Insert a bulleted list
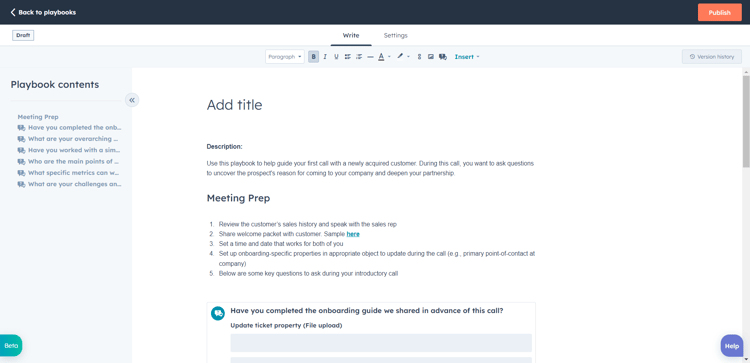The image size is (750, 363). click(x=348, y=56)
